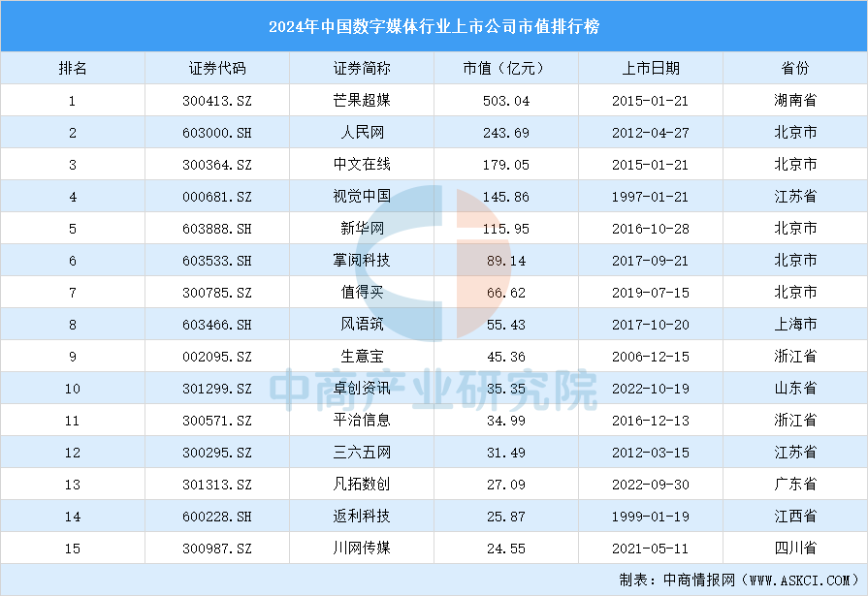Select the company name 平治信息
The image size is (868, 596).
(x=362, y=421)
